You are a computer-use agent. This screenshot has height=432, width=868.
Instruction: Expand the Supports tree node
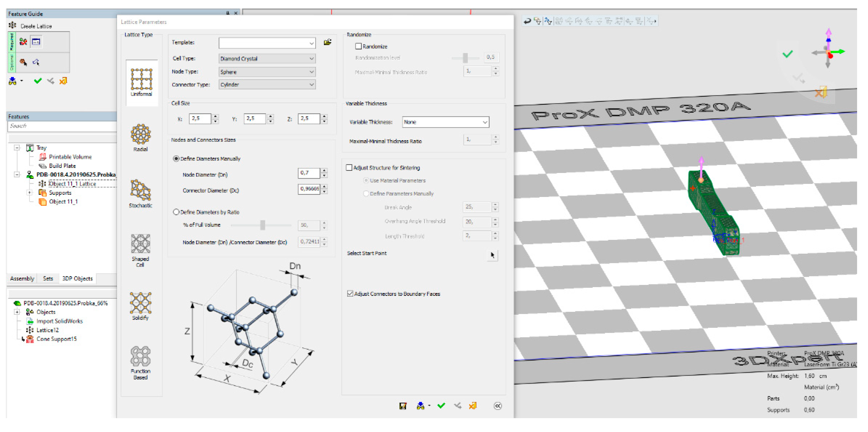(x=30, y=193)
